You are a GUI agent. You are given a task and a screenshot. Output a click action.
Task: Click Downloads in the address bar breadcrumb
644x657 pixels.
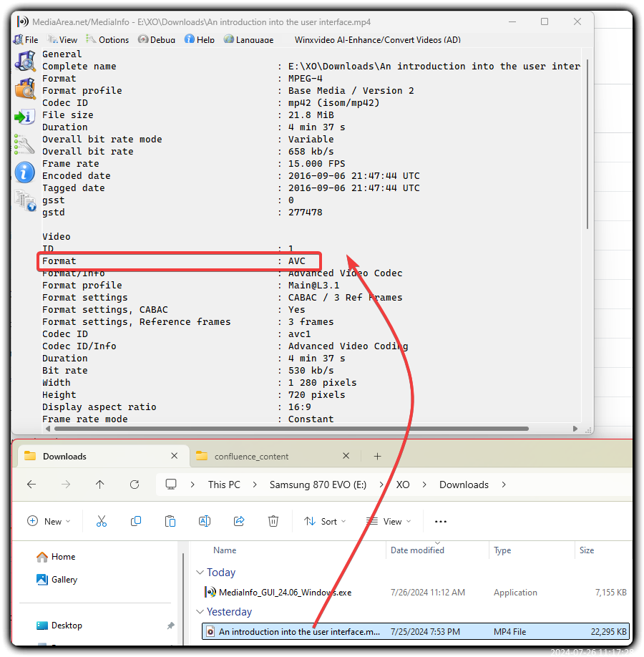pos(464,485)
